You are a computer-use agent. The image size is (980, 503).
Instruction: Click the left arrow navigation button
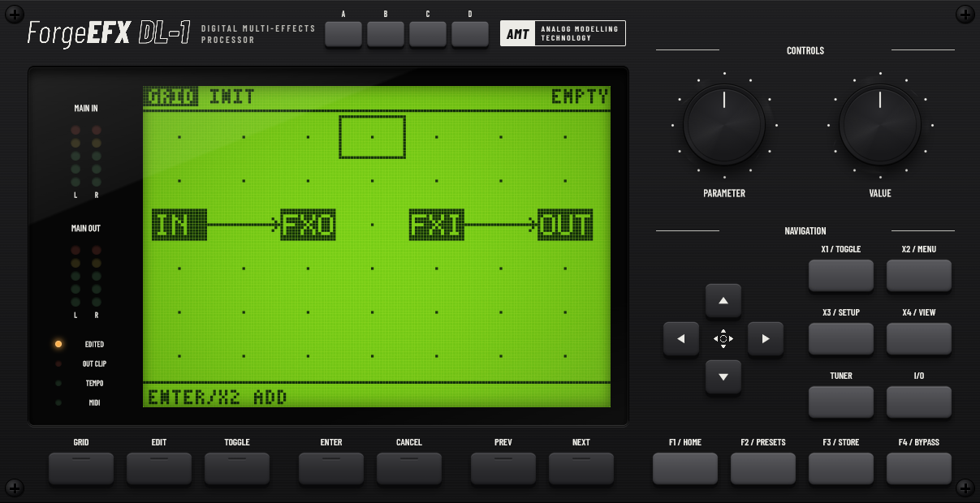coord(681,339)
